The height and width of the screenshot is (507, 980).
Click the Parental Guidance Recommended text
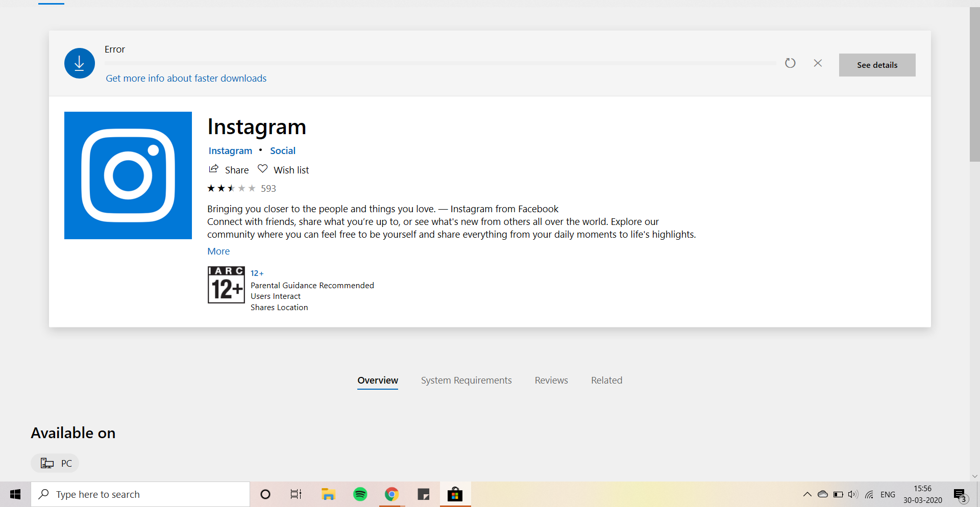[312, 286]
